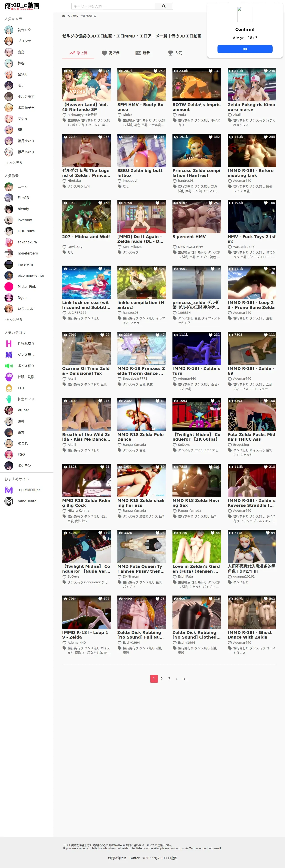Open recommended site エロMMDTube

coord(27,490)
